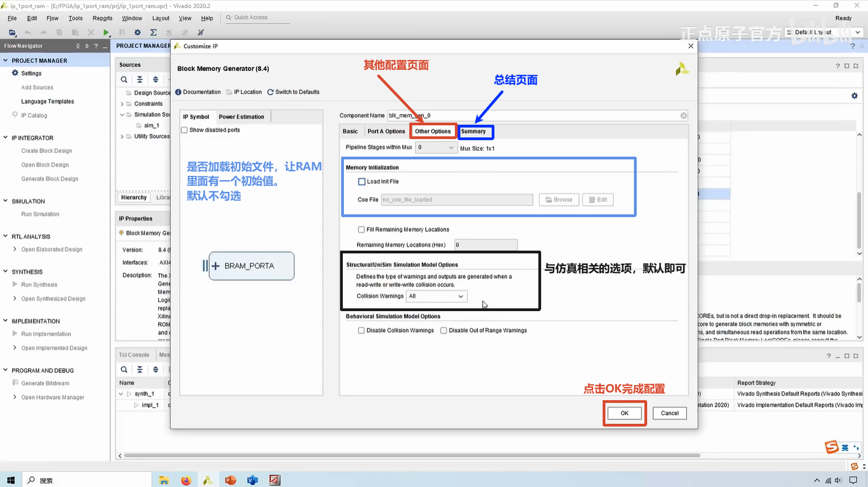Switch to the Port A Options tab
This screenshot has height=487, width=868.
click(x=386, y=131)
